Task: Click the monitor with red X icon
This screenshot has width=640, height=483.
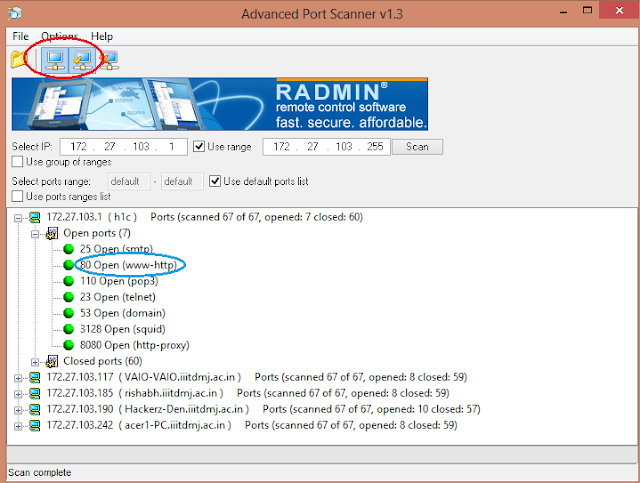Action: [x=109, y=60]
